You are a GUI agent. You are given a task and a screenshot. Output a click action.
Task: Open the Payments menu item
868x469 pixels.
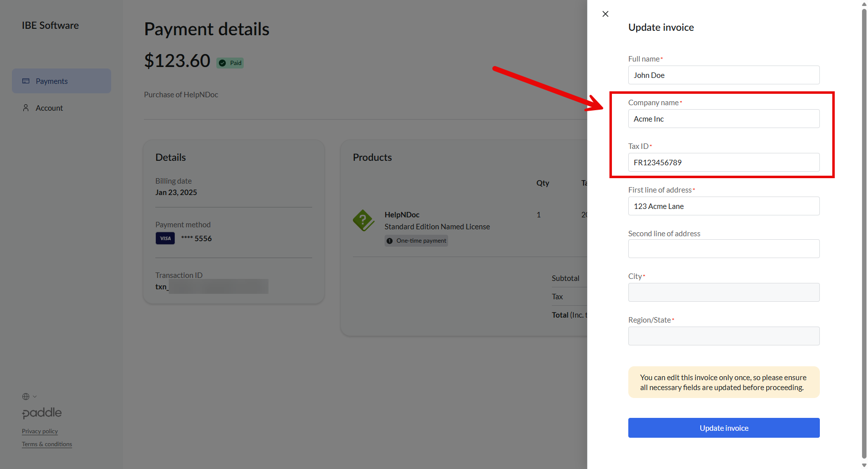[x=62, y=81]
